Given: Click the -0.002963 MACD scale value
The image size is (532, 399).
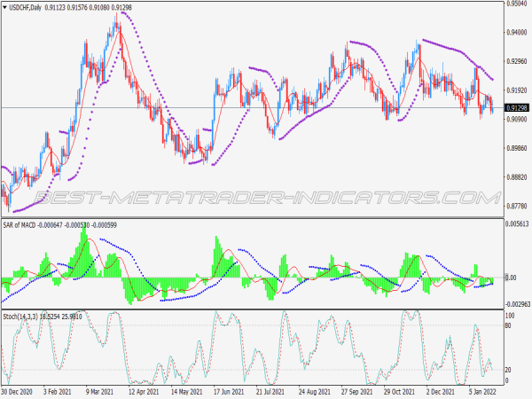Looking at the screenshot, I should tap(516, 304).
